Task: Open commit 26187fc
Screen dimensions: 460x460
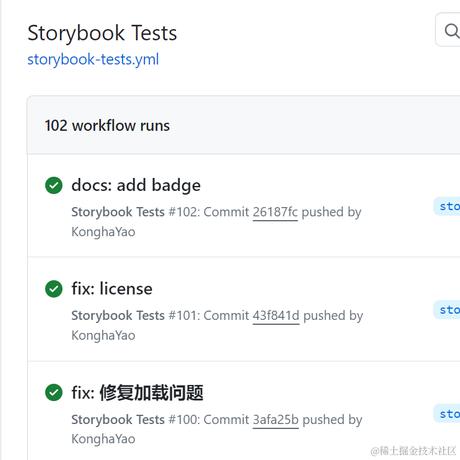Action: tap(275, 212)
